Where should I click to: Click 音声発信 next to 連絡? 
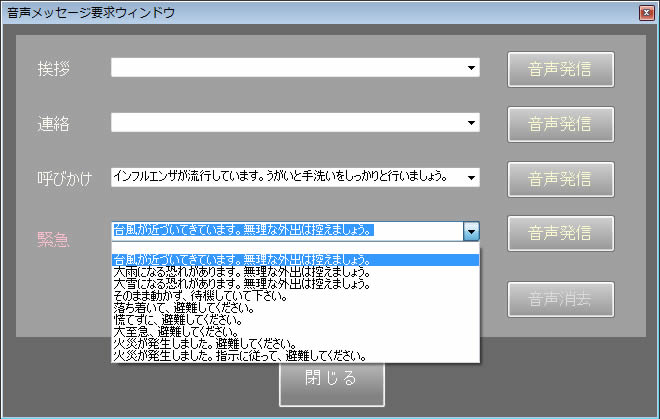(x=559, y=124)
